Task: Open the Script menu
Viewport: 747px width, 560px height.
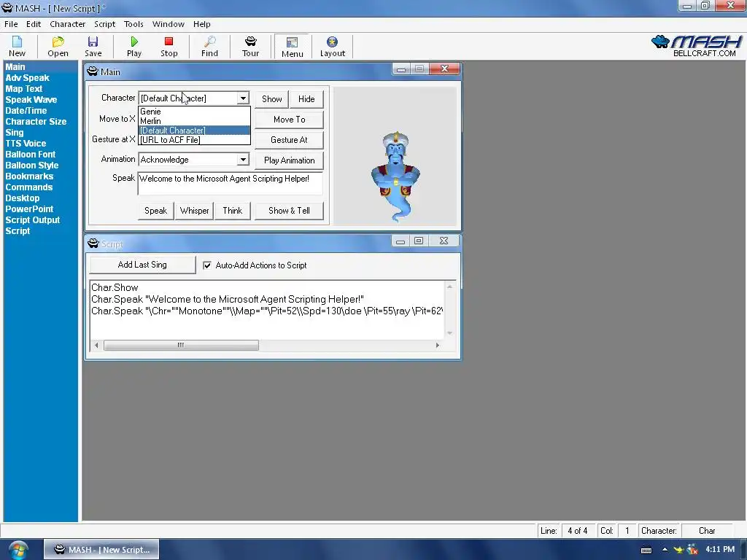Action: coord(104,24)
